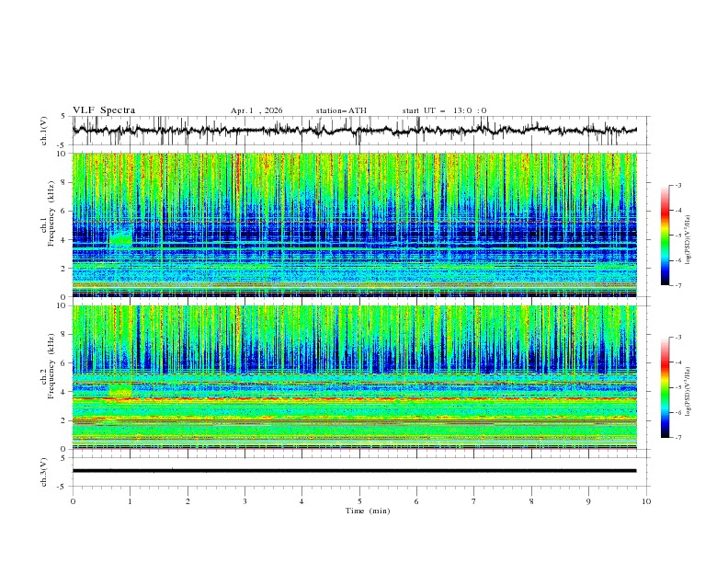The image size is (728, 563).
Task: Click the "-4" tick on ch.2 colorbar
Action: click(678, 362)
